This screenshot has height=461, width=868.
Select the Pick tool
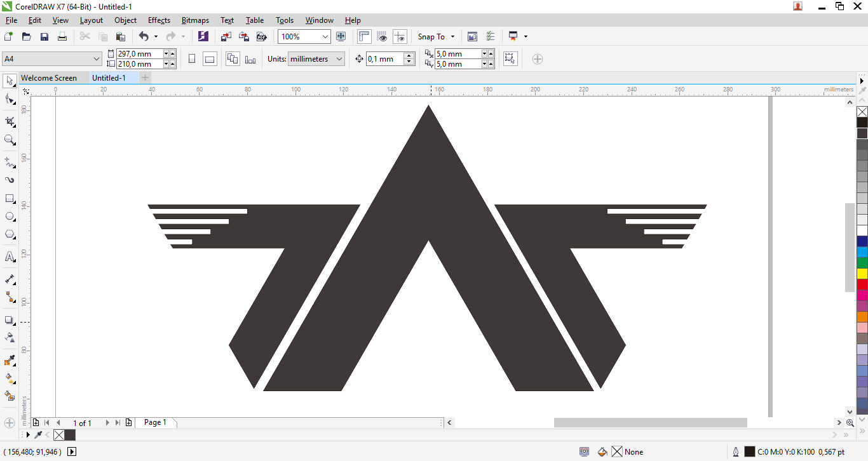[x=9, y=81]
